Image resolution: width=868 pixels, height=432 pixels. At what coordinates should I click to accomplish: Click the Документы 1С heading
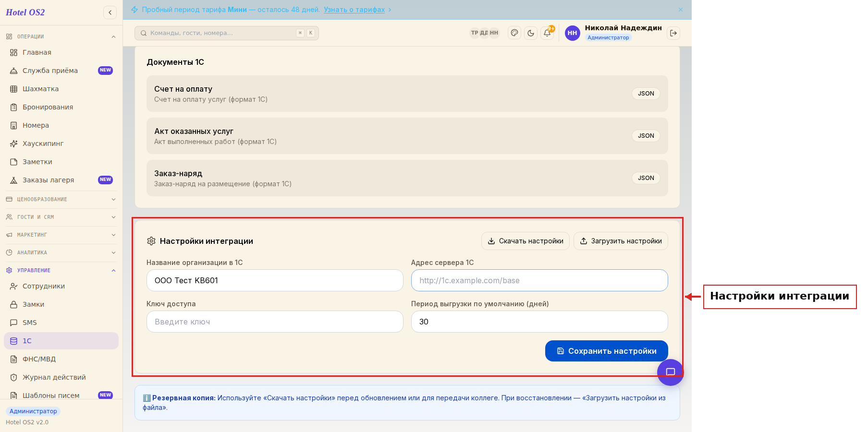[x=175, y=62]
